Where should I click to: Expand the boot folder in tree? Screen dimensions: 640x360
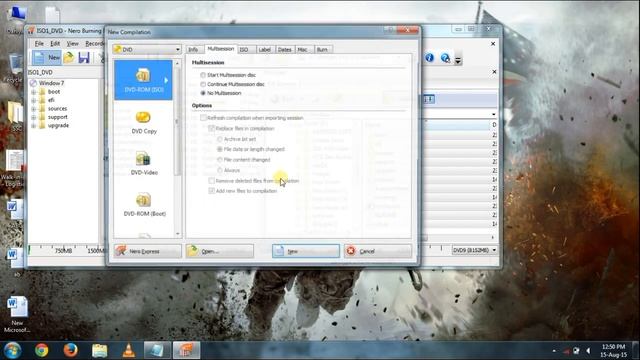[x=33, y=92]
